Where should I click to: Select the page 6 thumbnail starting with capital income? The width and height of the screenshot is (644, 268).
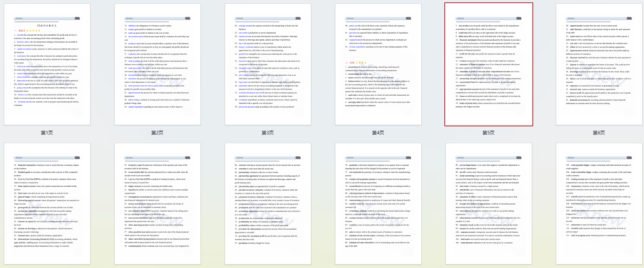pos(599,64)
